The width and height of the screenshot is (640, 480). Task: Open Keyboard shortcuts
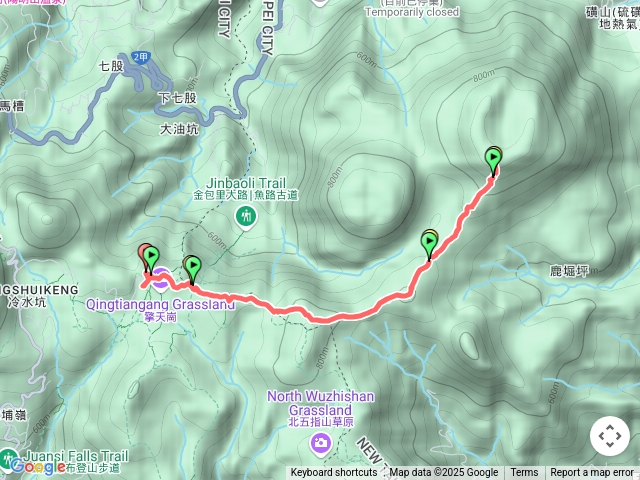coord(334,473)
